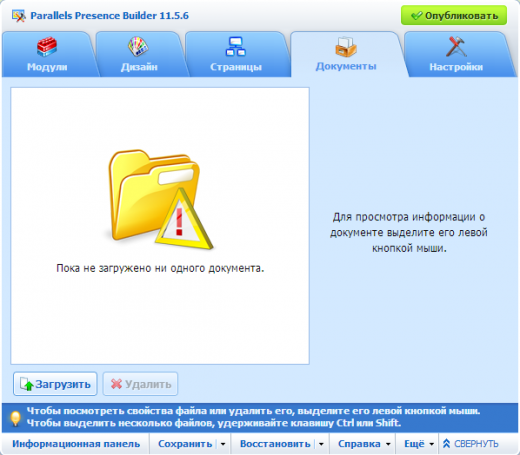Click the Удалить delete button
This screenshot has width=520, height=455.
(140, 384)
